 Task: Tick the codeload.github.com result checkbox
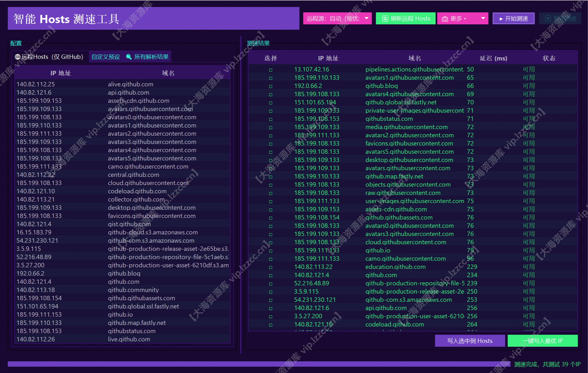point(270,325)
